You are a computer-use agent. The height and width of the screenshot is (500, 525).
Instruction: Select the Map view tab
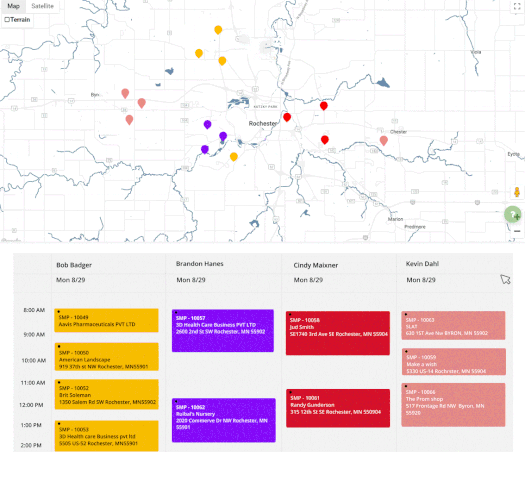[13, 6]
